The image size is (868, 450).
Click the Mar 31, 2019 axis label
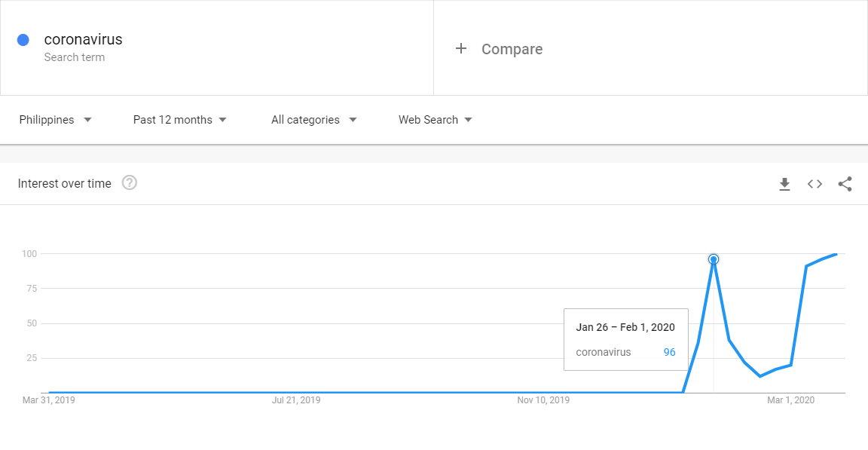49,400
